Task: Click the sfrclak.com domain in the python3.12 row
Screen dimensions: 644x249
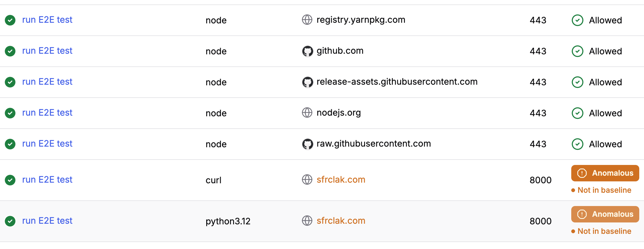Action: [x=341, y=221]
